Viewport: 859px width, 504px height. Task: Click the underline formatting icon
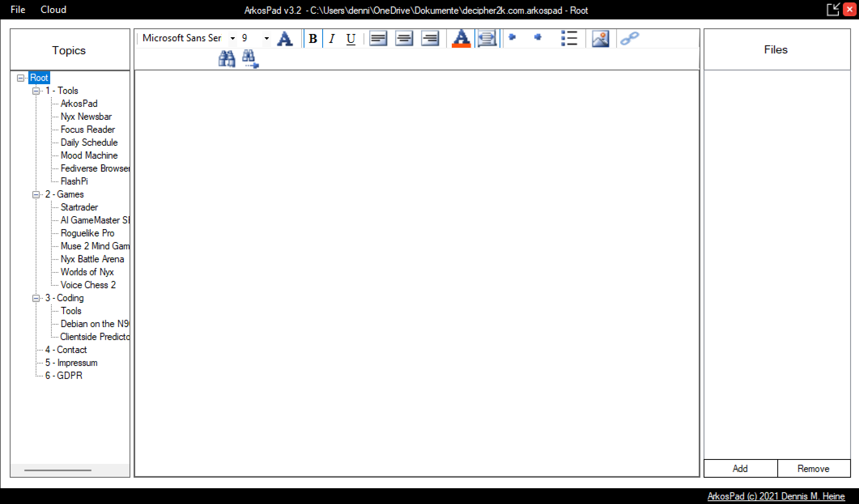coord(350,39)
